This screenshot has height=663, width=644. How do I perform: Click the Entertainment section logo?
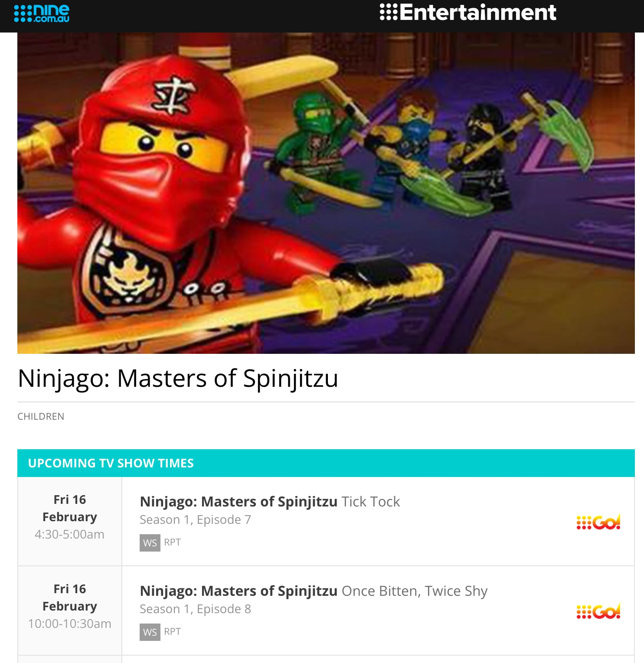click(x=467, y=12)
